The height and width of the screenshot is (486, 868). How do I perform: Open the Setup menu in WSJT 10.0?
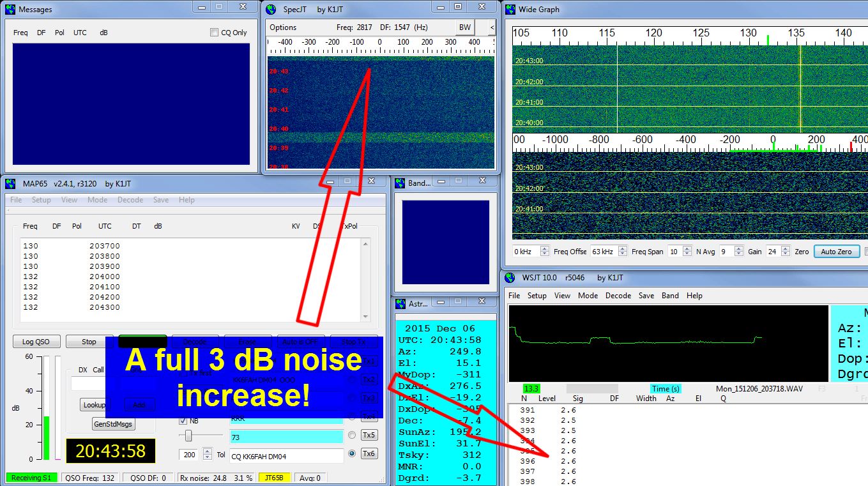pos(537,296)
